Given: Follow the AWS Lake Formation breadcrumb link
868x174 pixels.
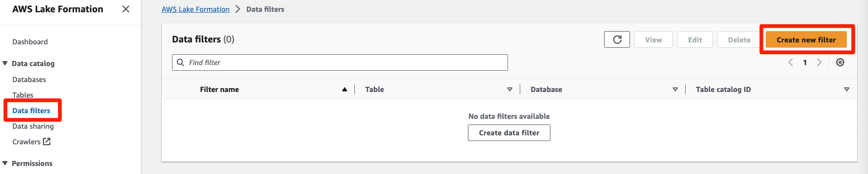Looking at the screenshot, I should tap(196, 9).
